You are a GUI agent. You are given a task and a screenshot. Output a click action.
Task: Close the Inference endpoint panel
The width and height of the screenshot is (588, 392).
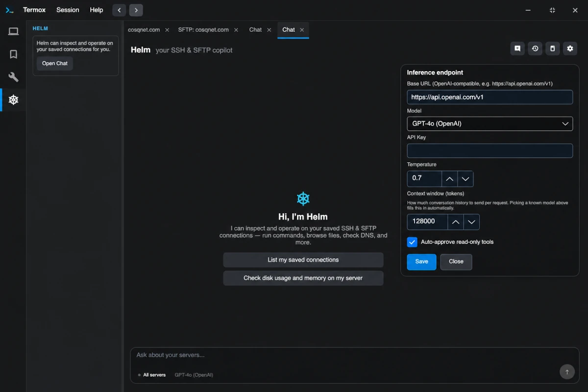[456, 262]
